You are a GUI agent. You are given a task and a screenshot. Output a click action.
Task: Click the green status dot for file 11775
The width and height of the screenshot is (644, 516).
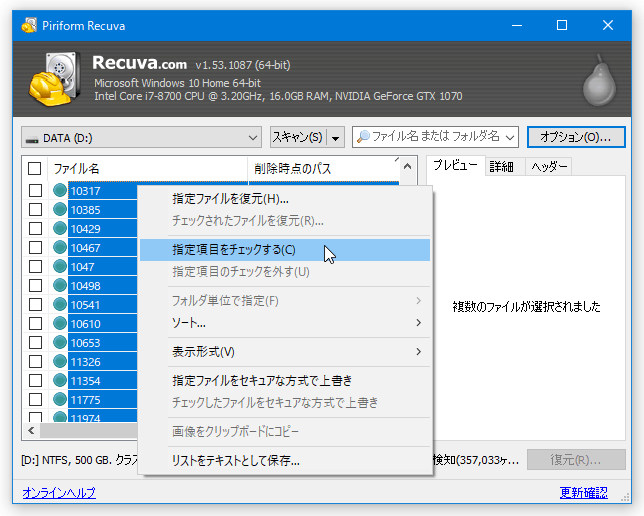tap(60, 399)
